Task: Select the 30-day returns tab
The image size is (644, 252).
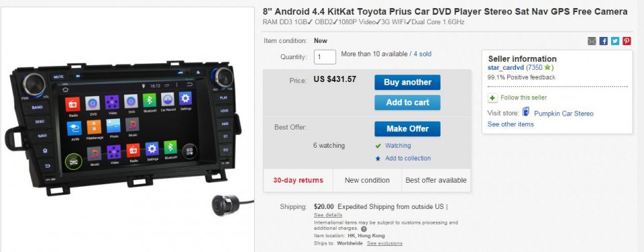Action: click(x=298, y=180)
